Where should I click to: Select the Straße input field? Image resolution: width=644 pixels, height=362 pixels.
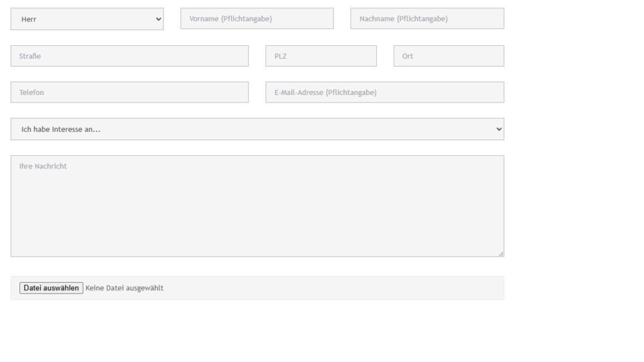click(x=130, y=56)
